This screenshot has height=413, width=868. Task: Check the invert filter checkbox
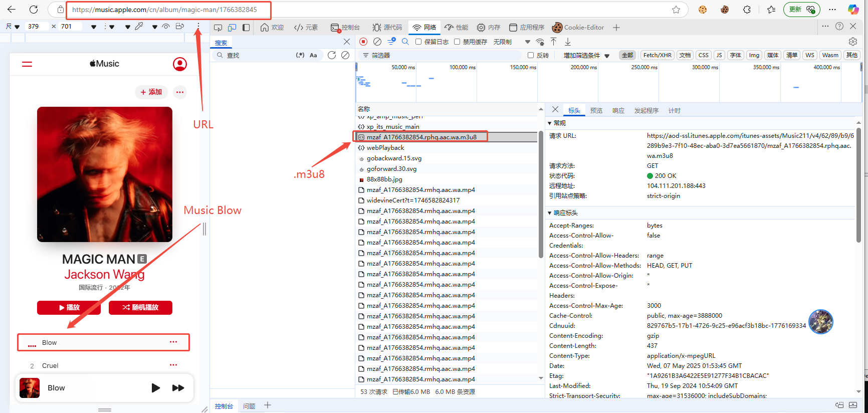[531, 55]
